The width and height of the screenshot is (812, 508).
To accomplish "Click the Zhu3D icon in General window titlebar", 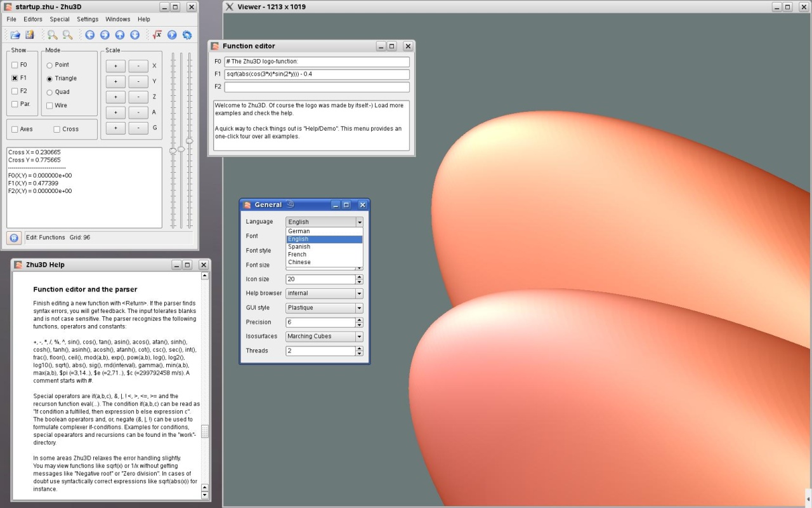I will click(x=247, y=205).
